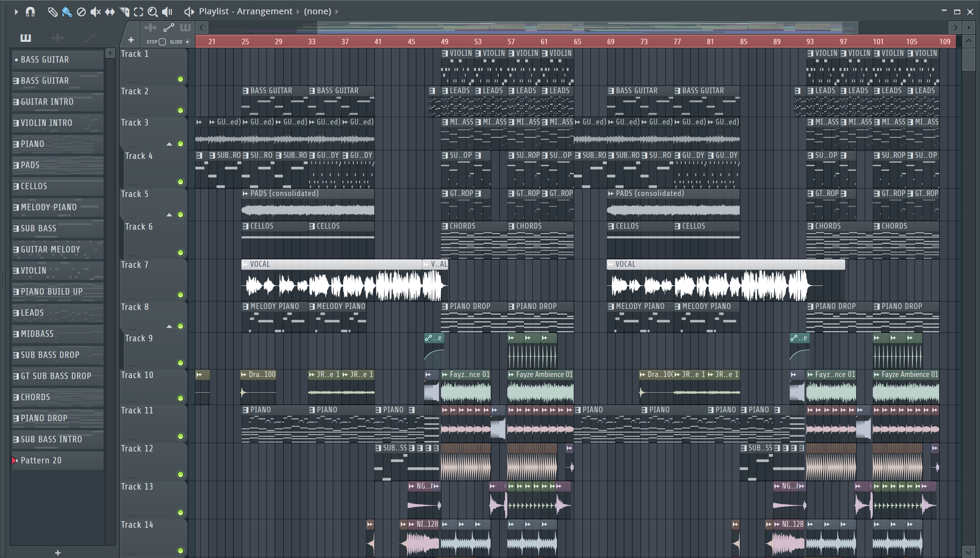The height and width of the screenshot is (558, 980).
Task: Click the picker panel vertical scrollbar
Action: pos(110,301)
